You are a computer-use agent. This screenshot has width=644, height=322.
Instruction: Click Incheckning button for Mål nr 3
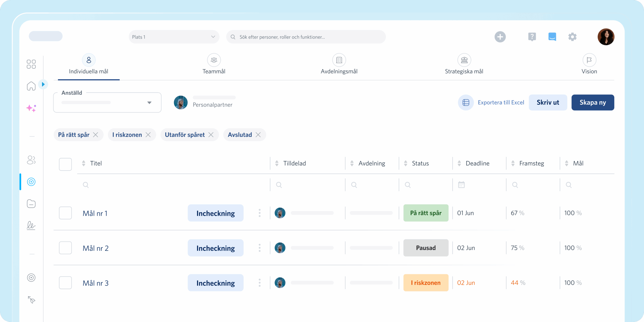(x=216, y=283)
